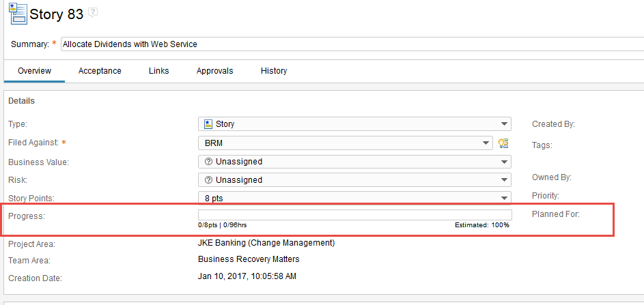Image resolution: width=644 pixels, height=305 pixels.
Task: Expand the Filed Against BRM dropdown
Action: [486, 143]
